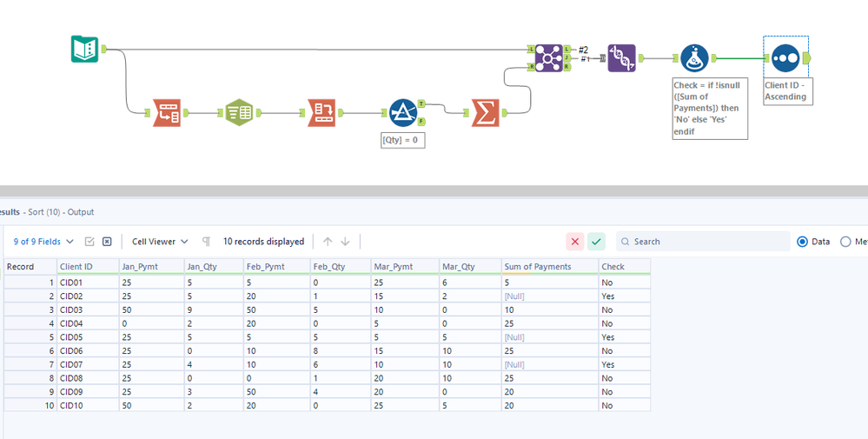Click the Sort tool output anchor

point(806,57)
